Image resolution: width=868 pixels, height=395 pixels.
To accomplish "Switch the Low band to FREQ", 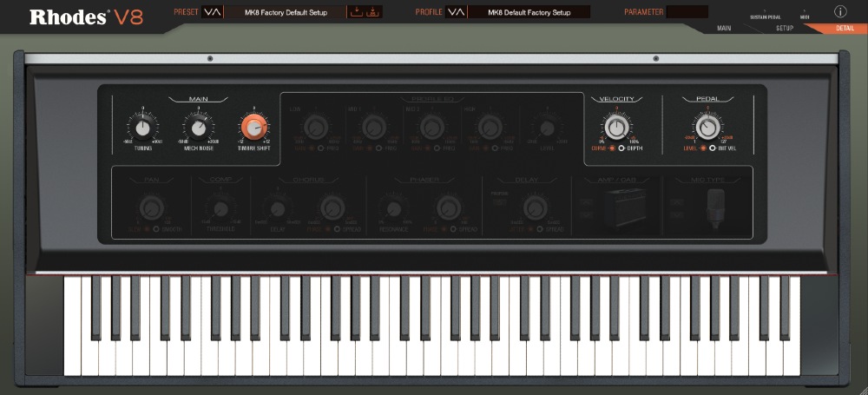I will click(328, 148).
